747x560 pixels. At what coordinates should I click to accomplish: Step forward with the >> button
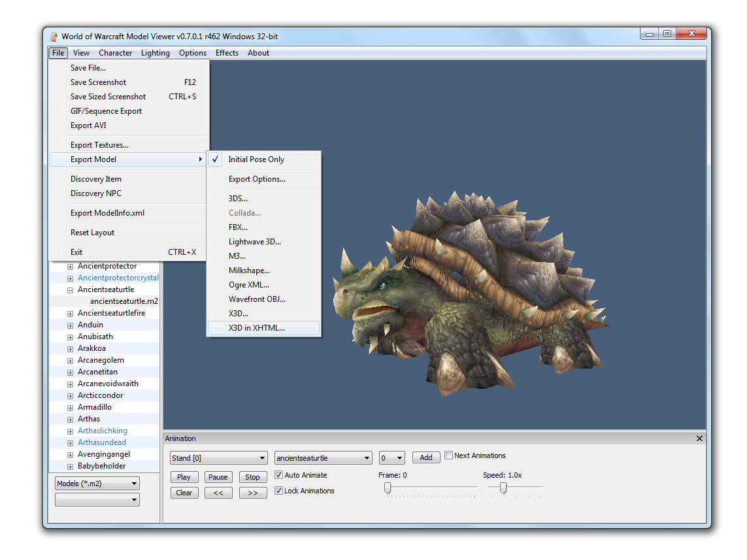[x=252, y=493]
